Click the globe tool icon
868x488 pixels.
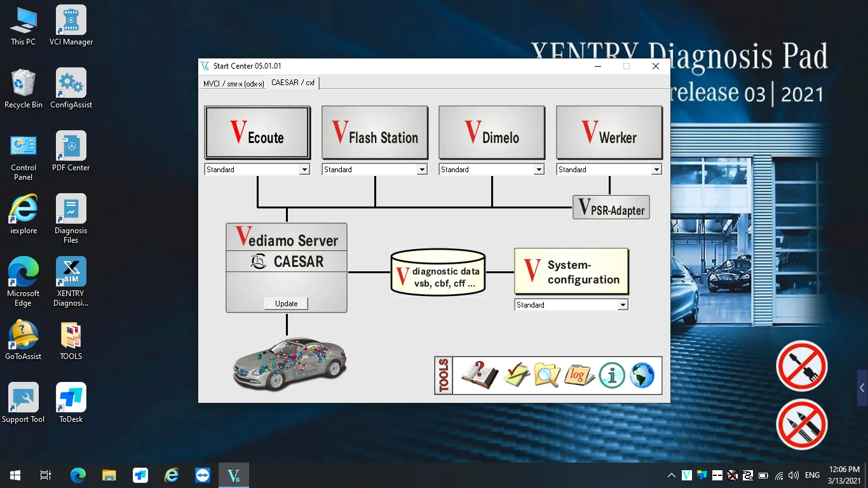(642, 376)
